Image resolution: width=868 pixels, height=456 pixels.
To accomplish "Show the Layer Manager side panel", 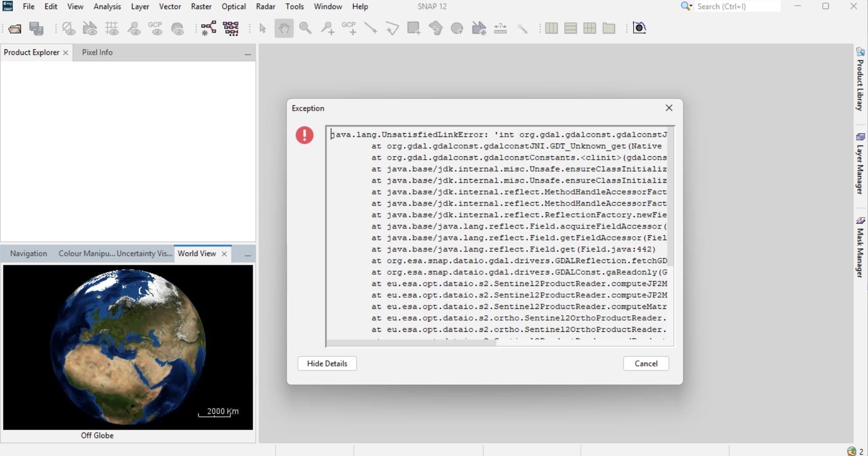I will [x=860, y=164].
